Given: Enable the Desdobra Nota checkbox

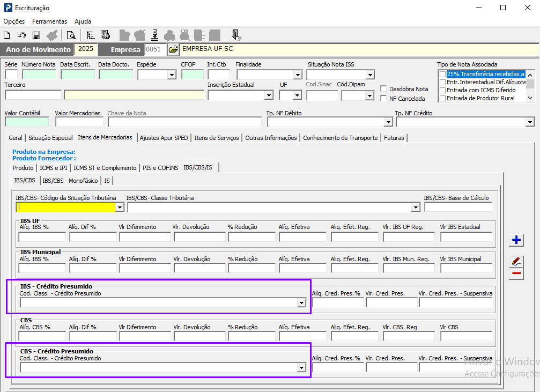Looking at the screenshot, I should pyautogui.click(x=384, y=89).
